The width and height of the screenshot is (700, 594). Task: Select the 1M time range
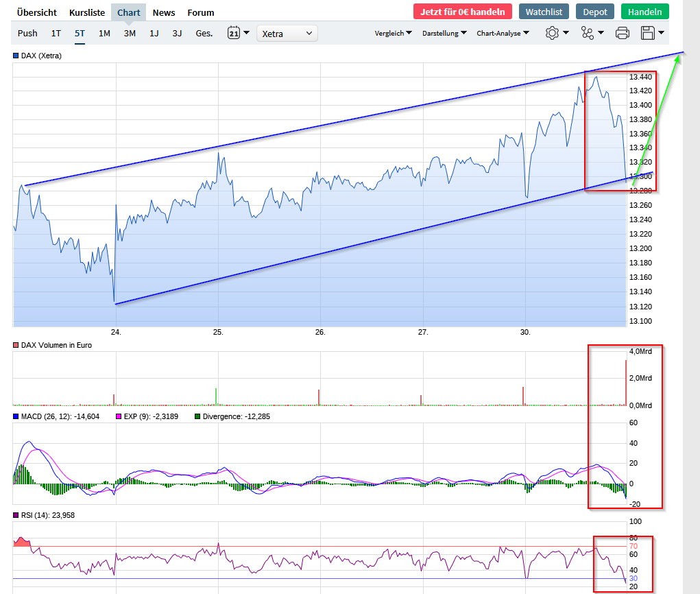(104, 33)
